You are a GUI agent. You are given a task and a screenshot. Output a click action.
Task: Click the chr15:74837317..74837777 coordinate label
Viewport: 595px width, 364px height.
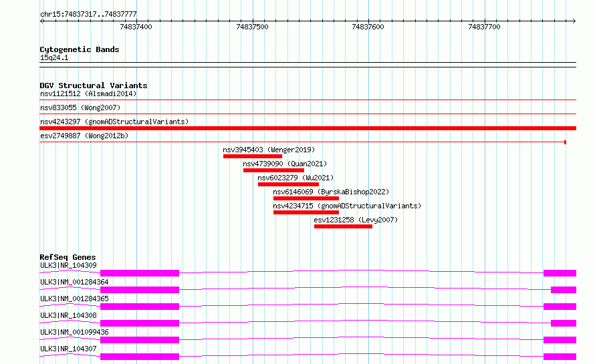coord(88,14)
